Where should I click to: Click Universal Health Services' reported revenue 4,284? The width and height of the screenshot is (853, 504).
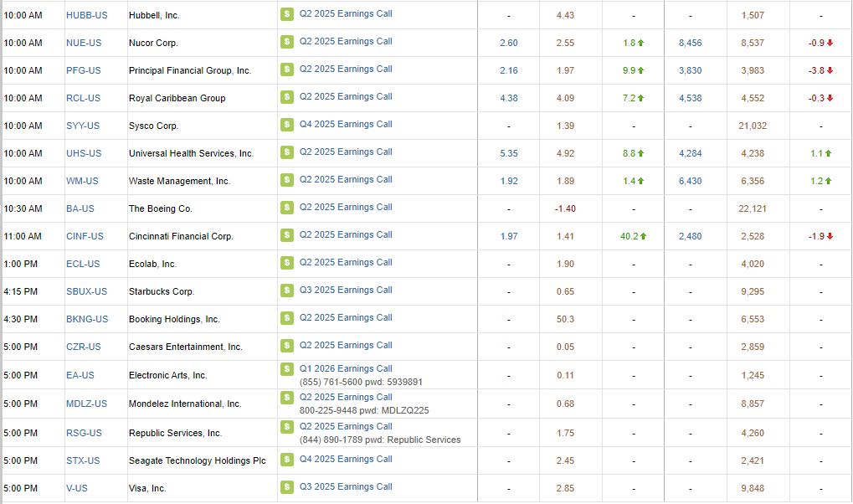691,153
